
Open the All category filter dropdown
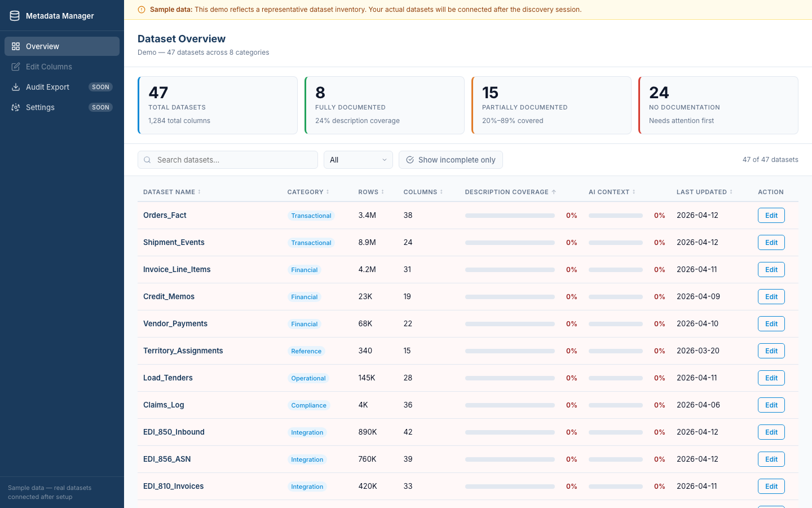point(358,160)
